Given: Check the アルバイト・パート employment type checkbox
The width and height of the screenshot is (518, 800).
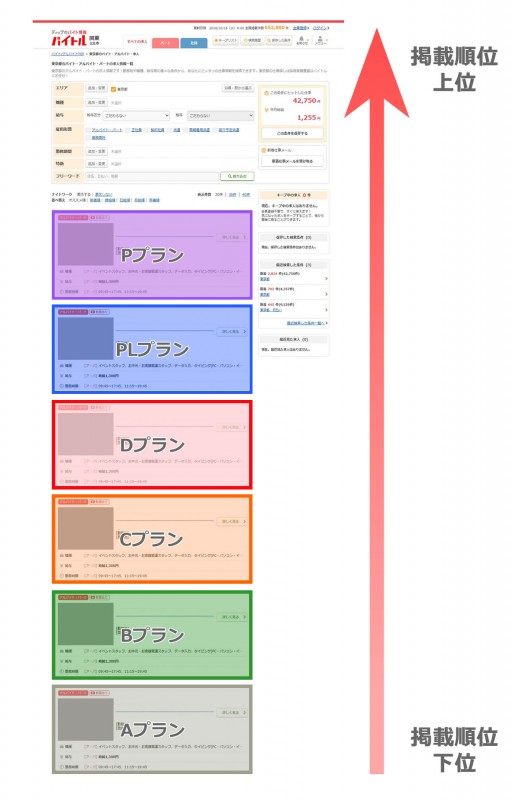Looking at the screenshot, I should pyautogui.click(x=88, y=130).
